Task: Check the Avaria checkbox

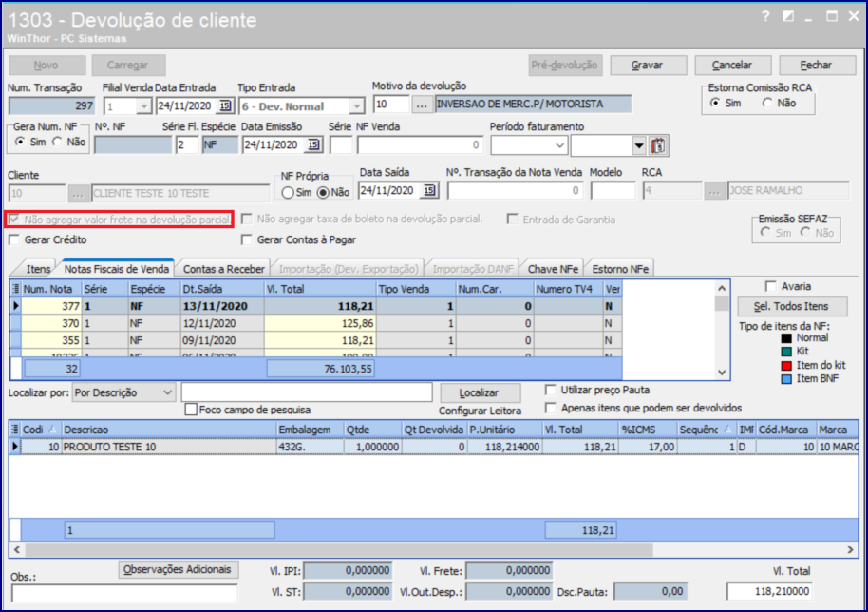Action: (770, 286)
